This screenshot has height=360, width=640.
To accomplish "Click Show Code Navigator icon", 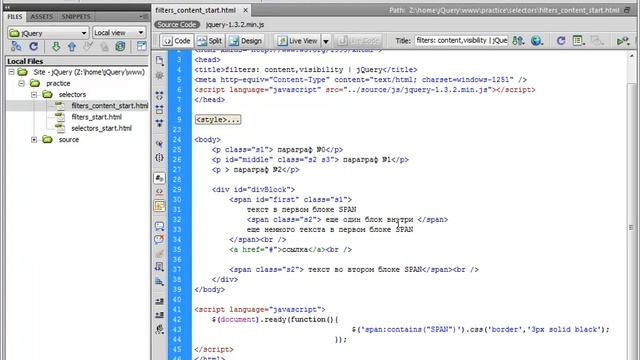I will pyautogui.click(x=160, y=76).
